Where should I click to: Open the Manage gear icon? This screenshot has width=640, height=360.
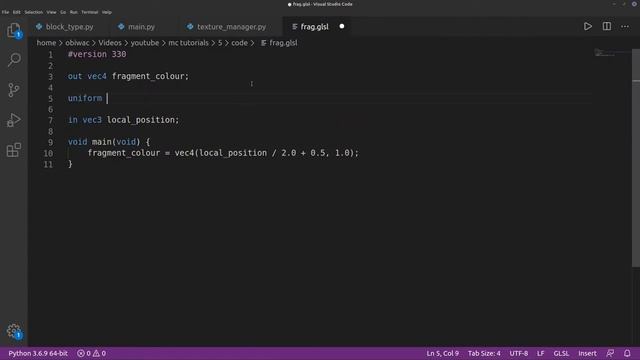click(x=14, y=331)
